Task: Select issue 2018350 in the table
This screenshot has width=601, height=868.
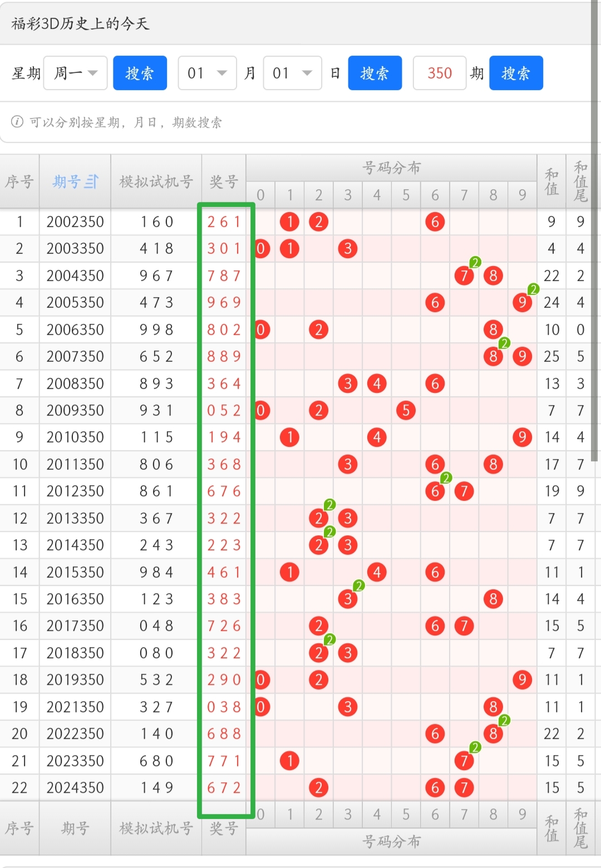Action: [75, 653]
